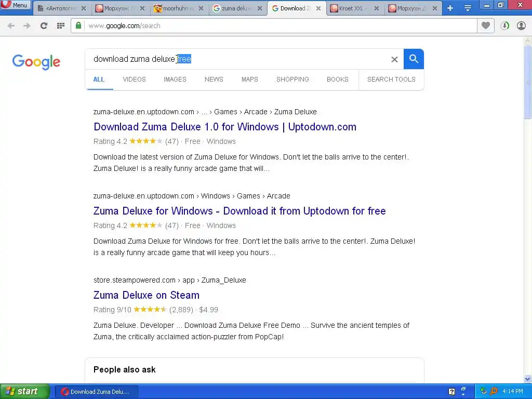Open SEARCH TOOLS options

pyautogui.click(x=391, y=79)
